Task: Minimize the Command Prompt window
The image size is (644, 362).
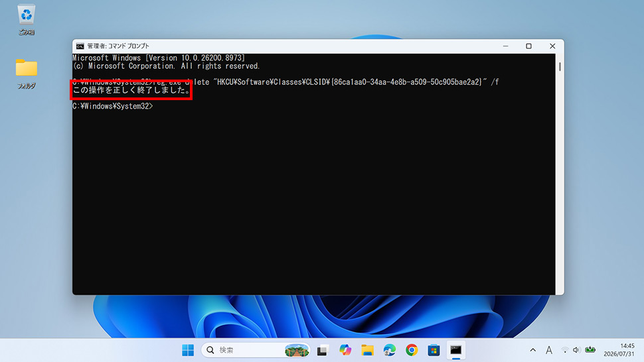Action: pos(506,46)
